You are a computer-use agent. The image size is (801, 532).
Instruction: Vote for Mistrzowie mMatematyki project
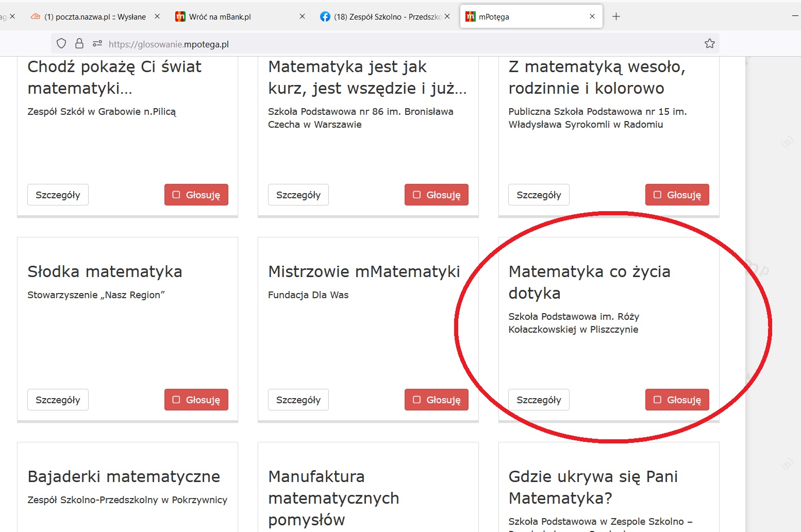pyautogui.click(x=436, y=400)
